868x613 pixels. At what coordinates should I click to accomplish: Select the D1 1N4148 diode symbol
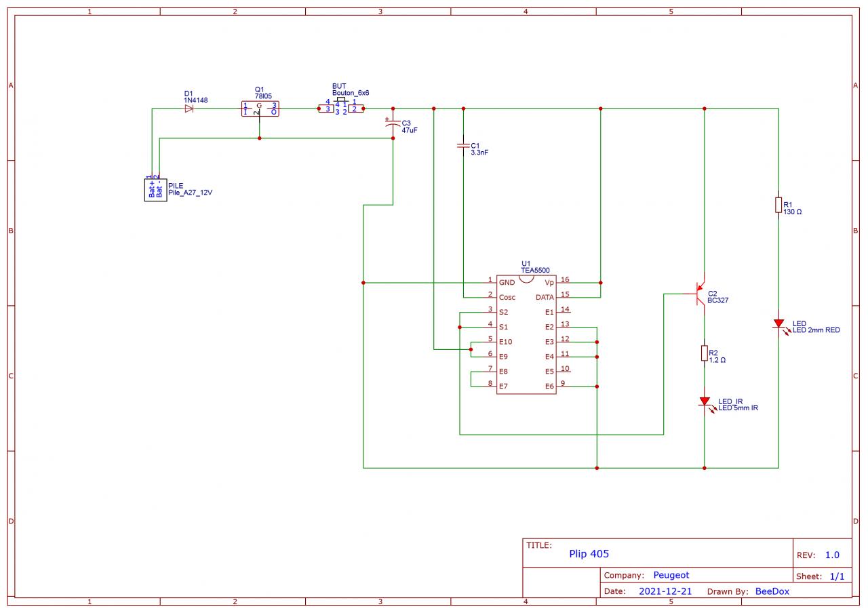point(189,108)
